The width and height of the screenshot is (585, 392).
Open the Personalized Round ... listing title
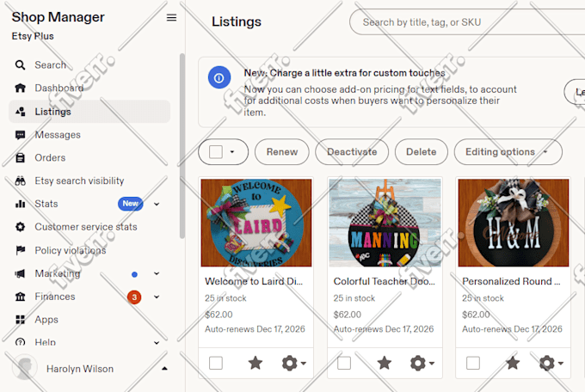[x=511, y=281]
